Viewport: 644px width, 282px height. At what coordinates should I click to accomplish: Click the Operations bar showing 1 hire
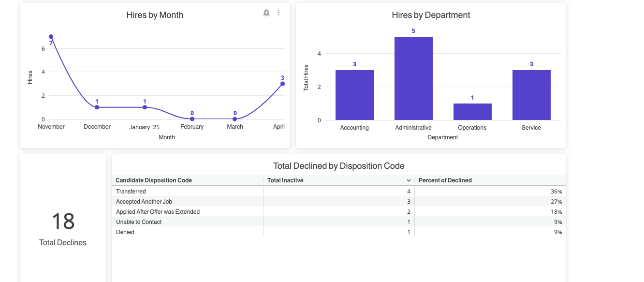coord(472,112)
